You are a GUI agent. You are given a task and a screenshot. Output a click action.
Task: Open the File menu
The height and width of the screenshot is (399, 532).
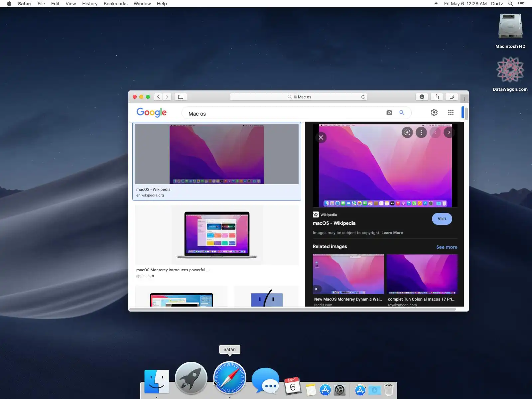pos(41,4)
